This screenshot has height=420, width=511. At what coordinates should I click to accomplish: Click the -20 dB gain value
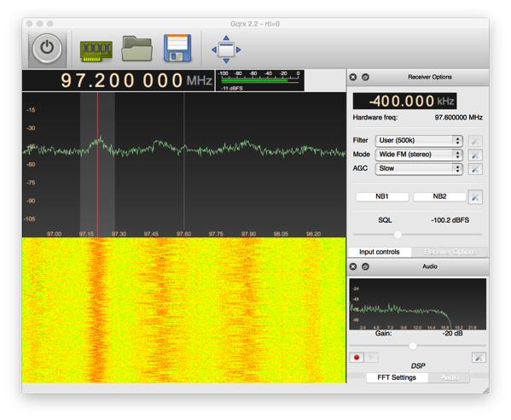pos(452,333)
